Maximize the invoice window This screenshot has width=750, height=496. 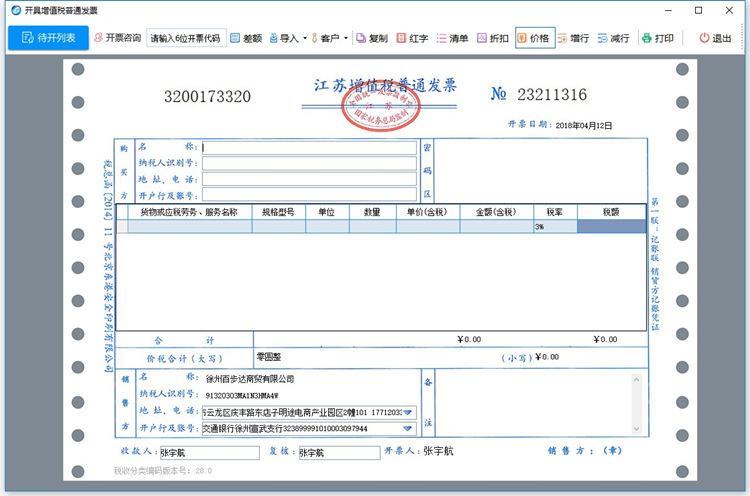tap(698, 10)
